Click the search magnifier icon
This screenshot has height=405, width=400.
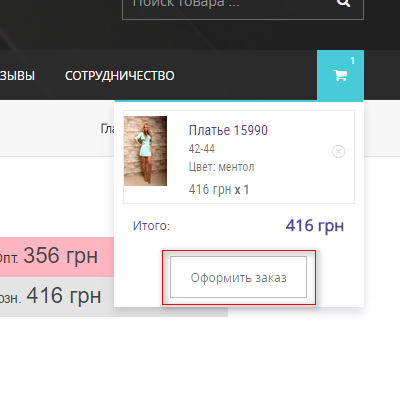[343, 3]
